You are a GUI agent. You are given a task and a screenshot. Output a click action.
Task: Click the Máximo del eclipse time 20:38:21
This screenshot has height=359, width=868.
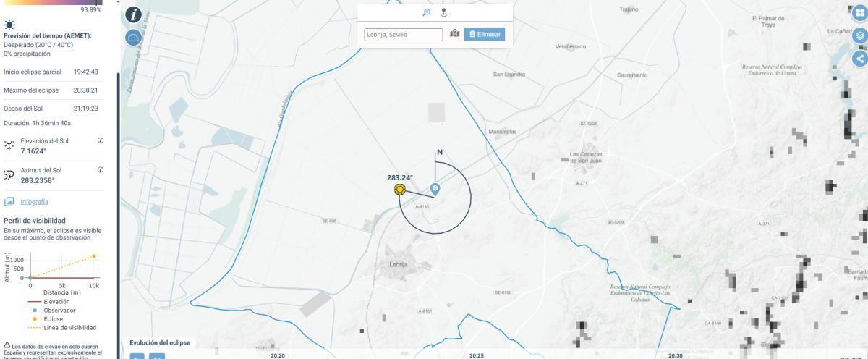click(x=86, y=90)
